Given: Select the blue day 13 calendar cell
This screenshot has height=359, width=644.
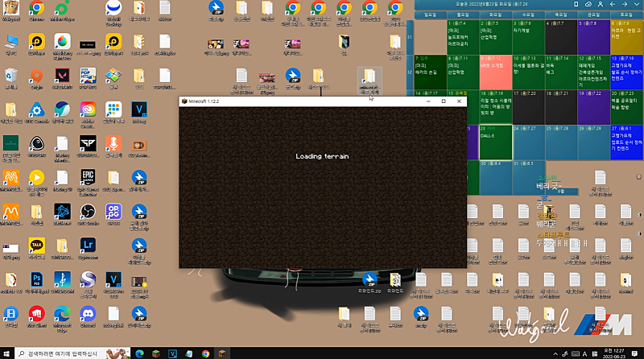Looking at the screenshot, I should click(x=626, y=72).
